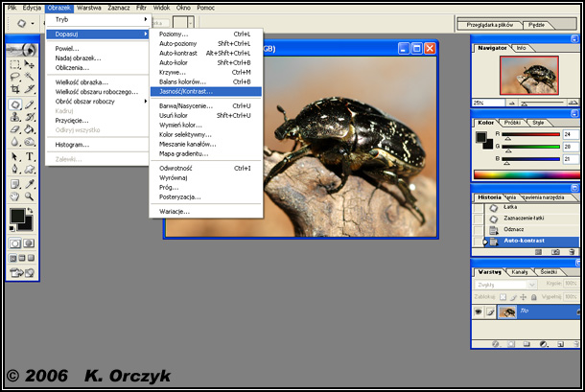The width and height of the screenshot is (585, 392).
Task: Choose Jasność/Kontrast menu entry
Action: coord(187,91)
